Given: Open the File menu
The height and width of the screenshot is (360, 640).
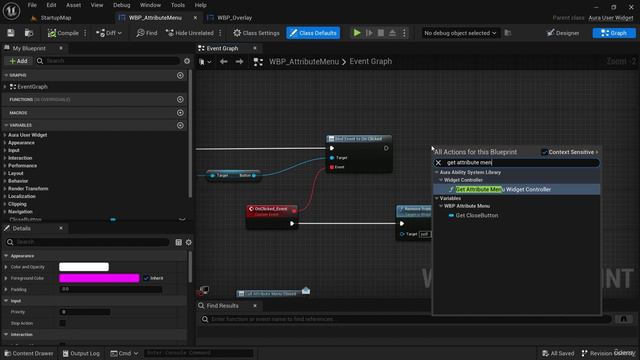Looking at the screenshot, I should click(x=32, y=5).
